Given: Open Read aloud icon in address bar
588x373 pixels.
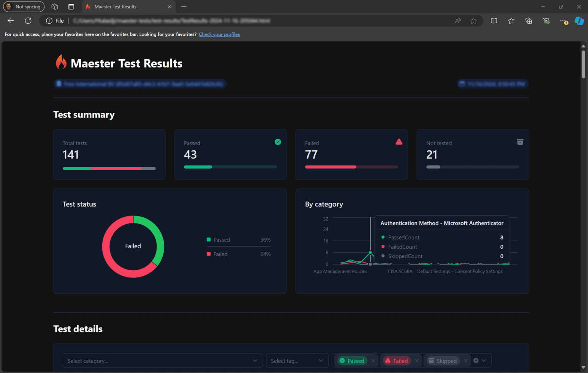Looking at the screenshot, I should [x=458, y=21].
